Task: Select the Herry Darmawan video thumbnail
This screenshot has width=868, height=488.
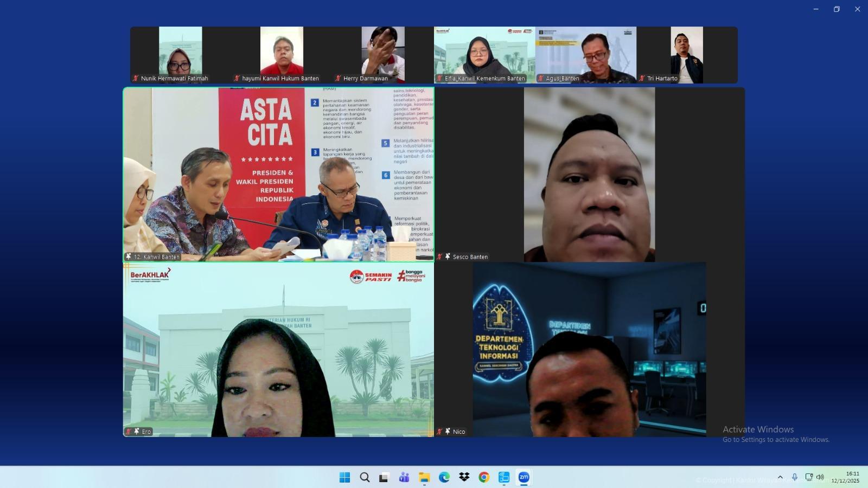Action: [x=383, y=54]
